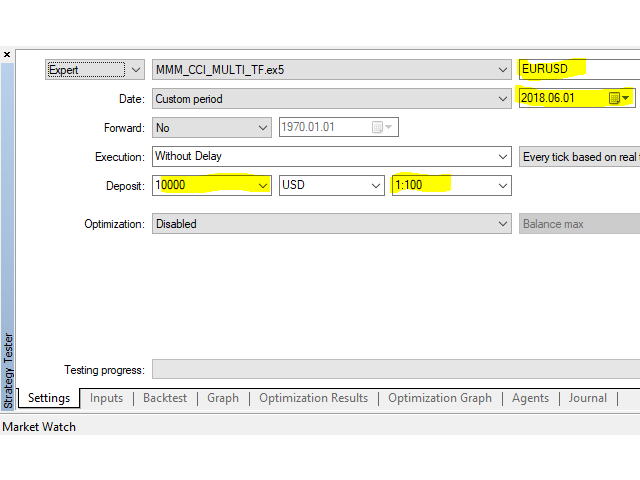Click the EURUSD symbol field
This screenshot has height=480, width=640.
click(575, 70)
